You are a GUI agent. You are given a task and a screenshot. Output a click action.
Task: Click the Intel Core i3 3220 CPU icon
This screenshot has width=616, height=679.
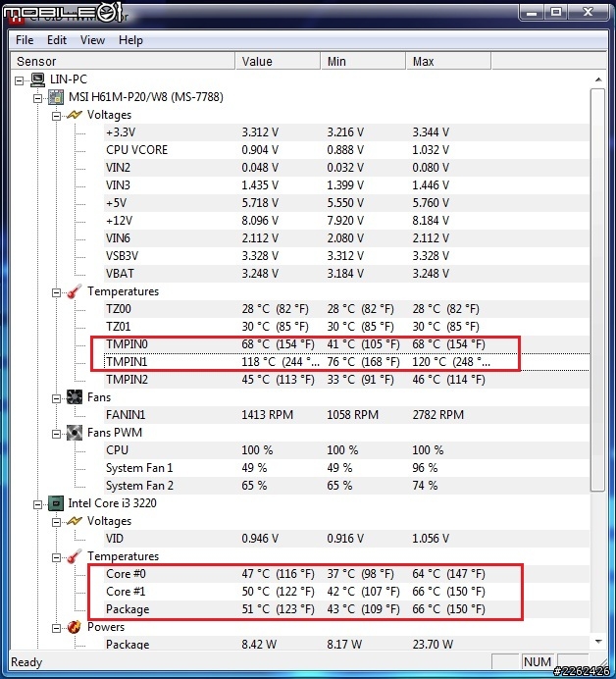click(x=56, y=503)
